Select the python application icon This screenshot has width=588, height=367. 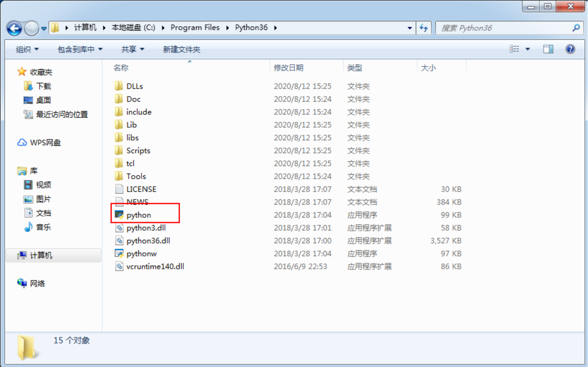point(119,215)
